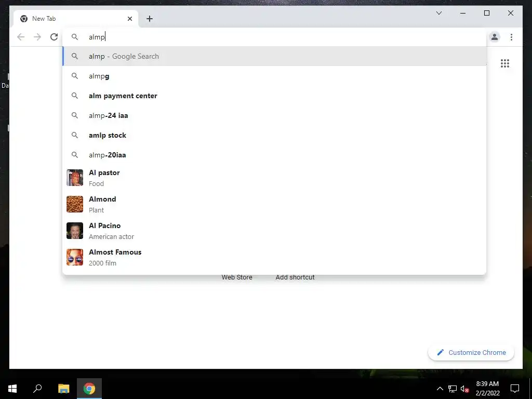Open the three-dot Chrome menu

[x=511, y=37]
